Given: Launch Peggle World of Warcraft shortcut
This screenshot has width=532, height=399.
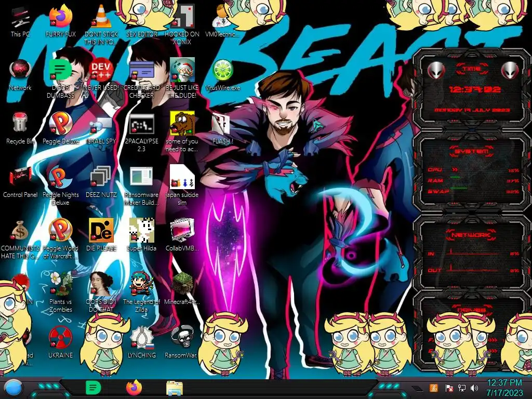Looking at the screenshot, I should click(61, 230).
